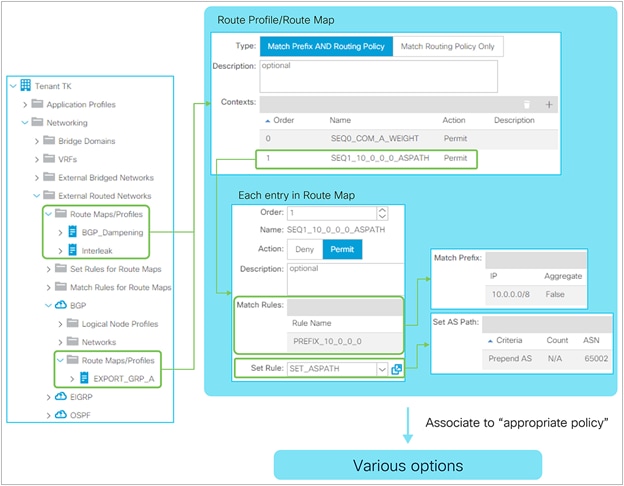Select Match Prefix AND Routing Policy type
The width and height of the screenshot is (624, 486).
point(326,47)
